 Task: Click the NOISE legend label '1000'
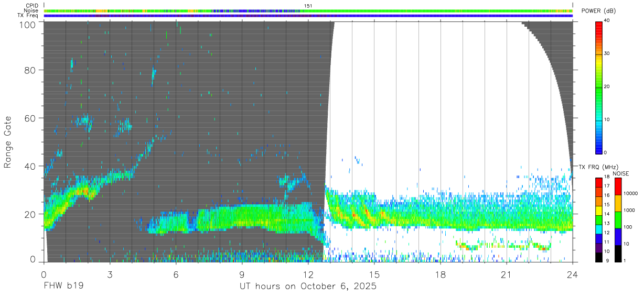[x=630, y=210]
